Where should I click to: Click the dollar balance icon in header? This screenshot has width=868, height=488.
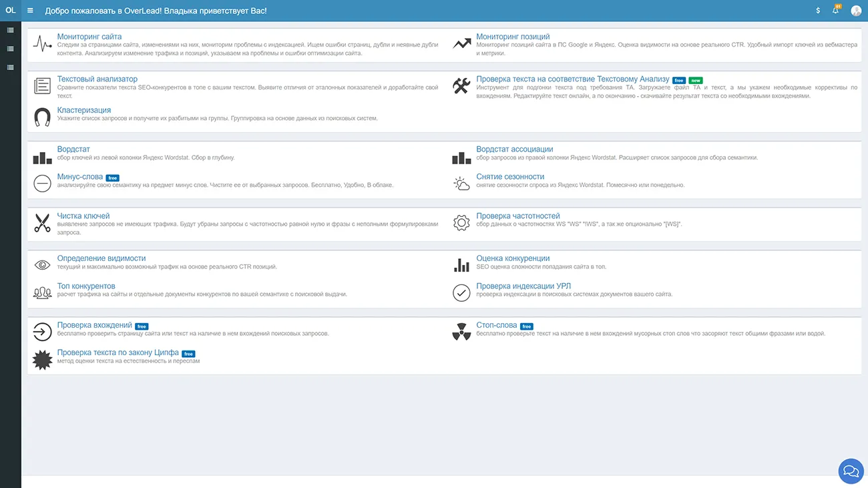pos(819,11)
